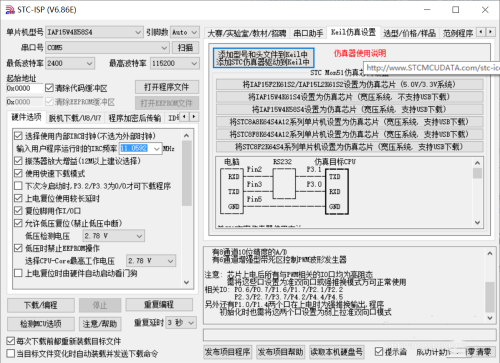Toggle 每次下载前都重新装载目标文件 checkbox
500x363 pixels.
[x=11, y=341]
